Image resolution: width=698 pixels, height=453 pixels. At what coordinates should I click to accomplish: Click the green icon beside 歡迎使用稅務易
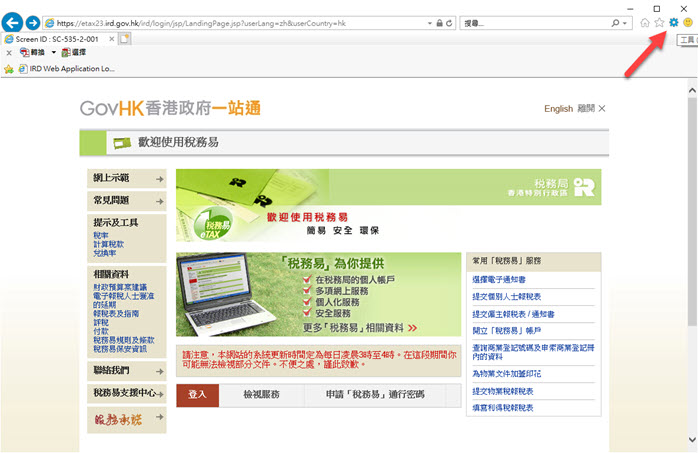coord(122,143)
